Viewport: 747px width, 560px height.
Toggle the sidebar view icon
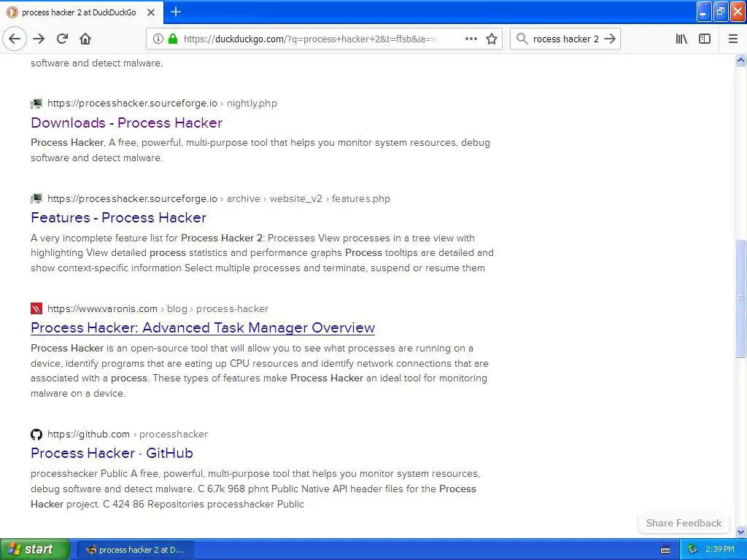pos(705,39)
